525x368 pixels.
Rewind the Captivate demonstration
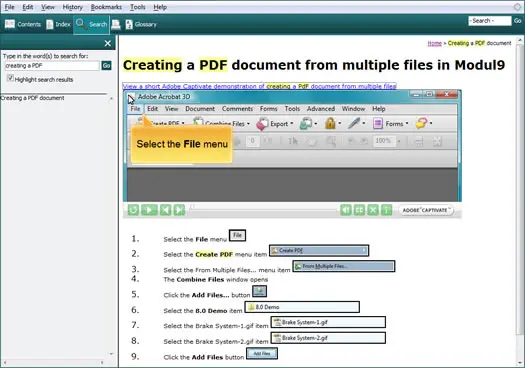[x=133, y=210]
